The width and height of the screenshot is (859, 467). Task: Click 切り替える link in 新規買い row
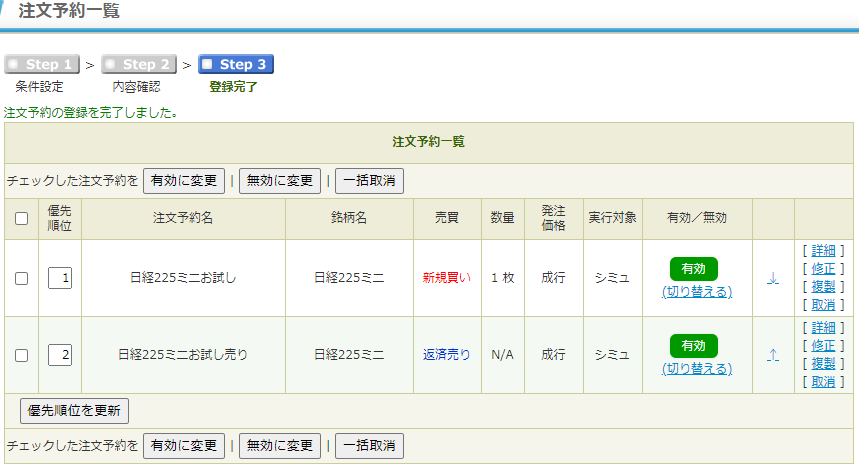pos(697,292)
